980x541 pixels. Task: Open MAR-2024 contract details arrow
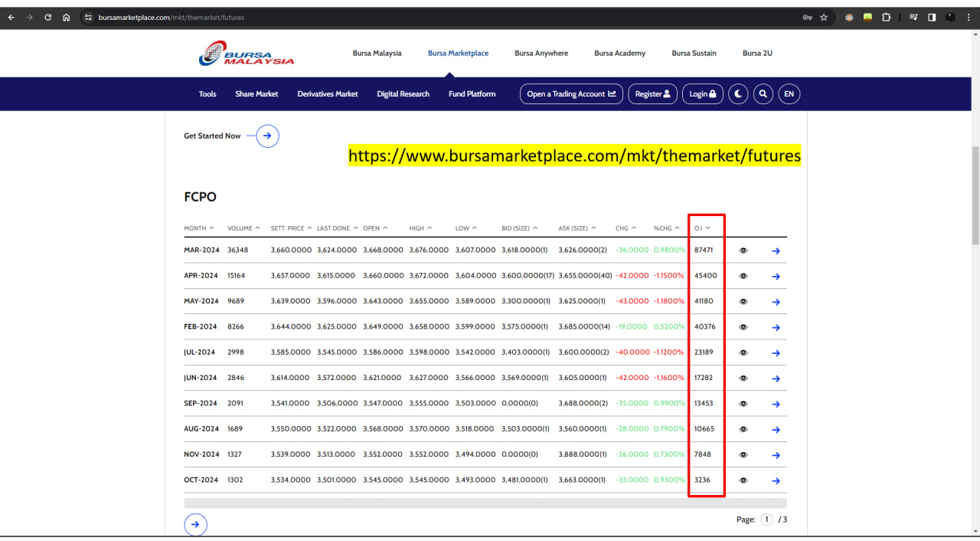776,251
